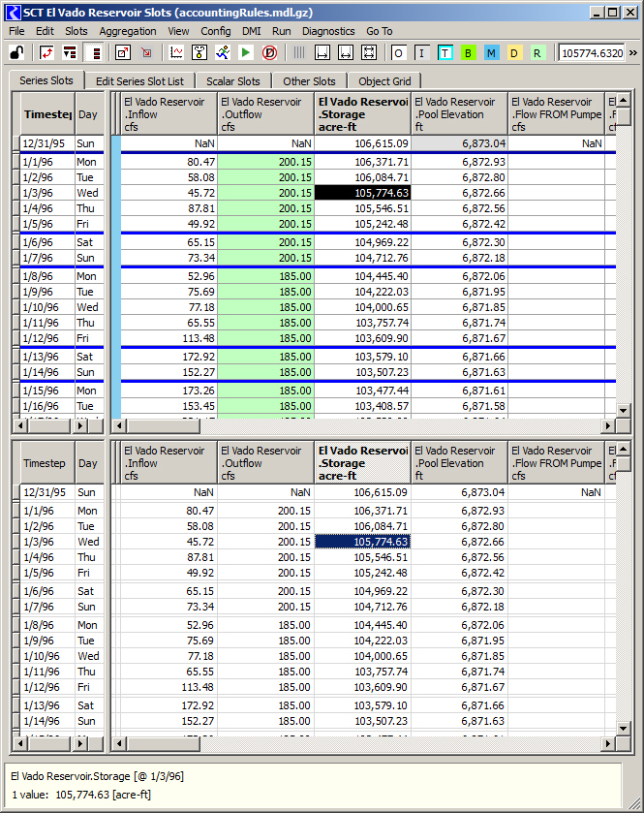644x813 pixels.
Task: Open the Config menu
Action: tap(216, 31)
